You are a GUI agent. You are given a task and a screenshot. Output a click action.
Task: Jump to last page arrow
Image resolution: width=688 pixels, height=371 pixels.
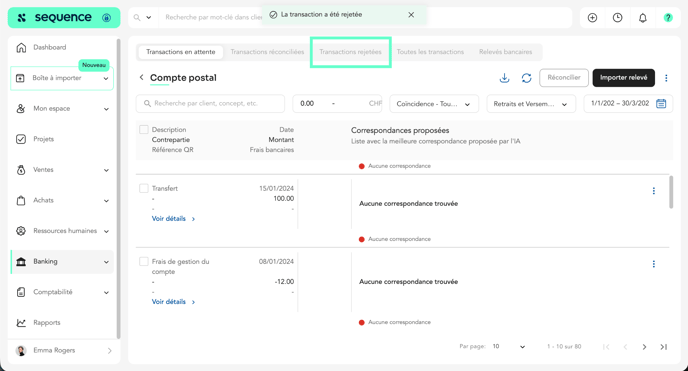click(663, 347)
